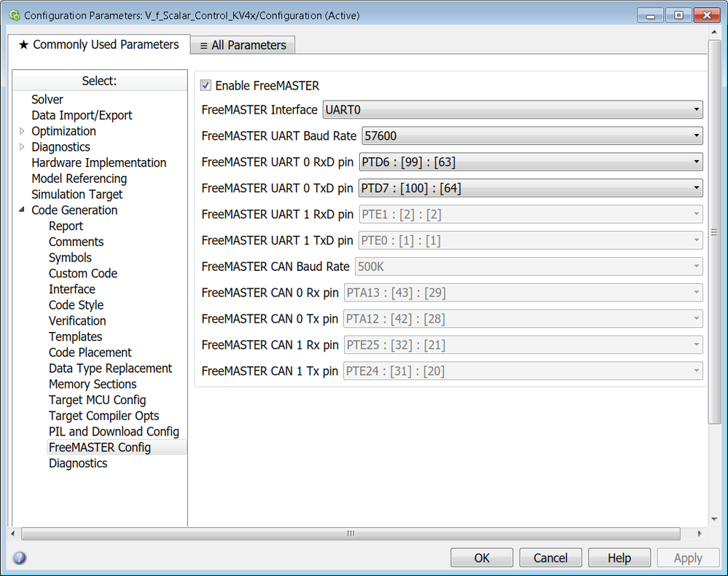Click the help question mark icon

[19, 558]
